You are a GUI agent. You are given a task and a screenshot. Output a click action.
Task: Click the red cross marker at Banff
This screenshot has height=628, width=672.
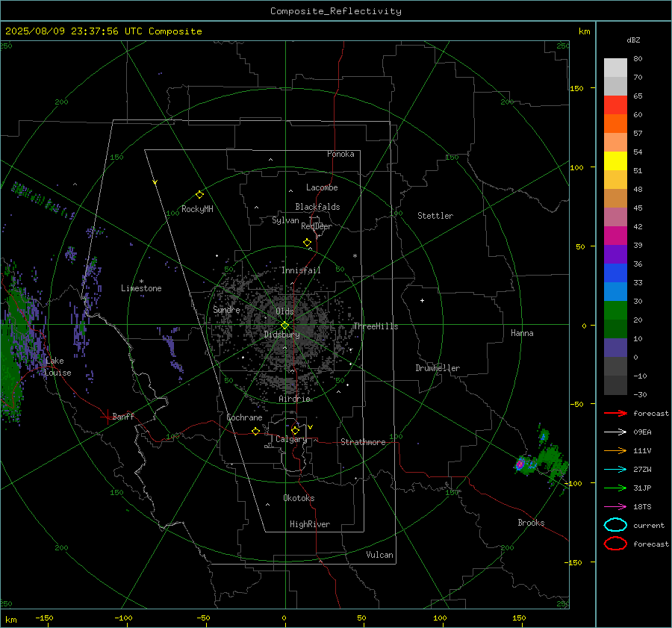pos(107,417)
